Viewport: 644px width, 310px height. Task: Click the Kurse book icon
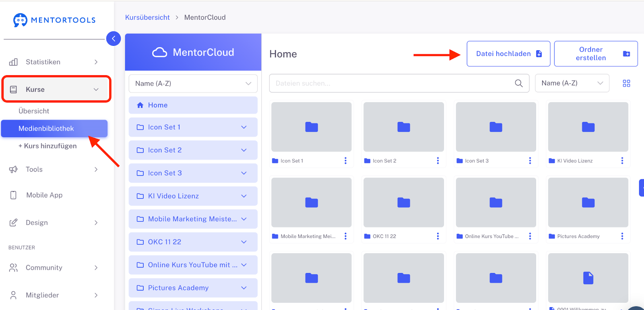pyautogui.click(x=13, y=89)
